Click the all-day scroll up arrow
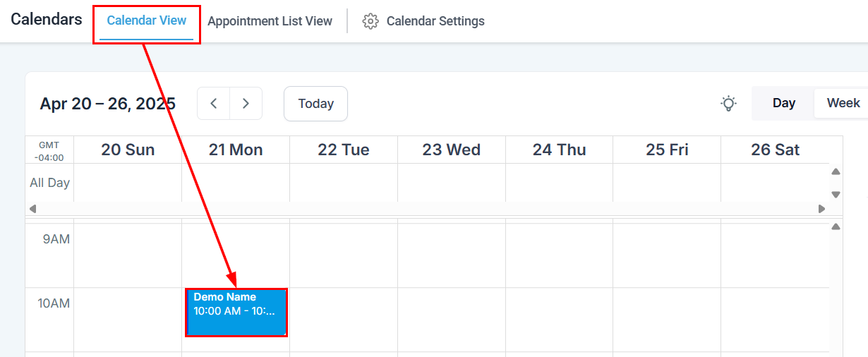The width and height of the screenshot is (868, 357). coord(836,171)
